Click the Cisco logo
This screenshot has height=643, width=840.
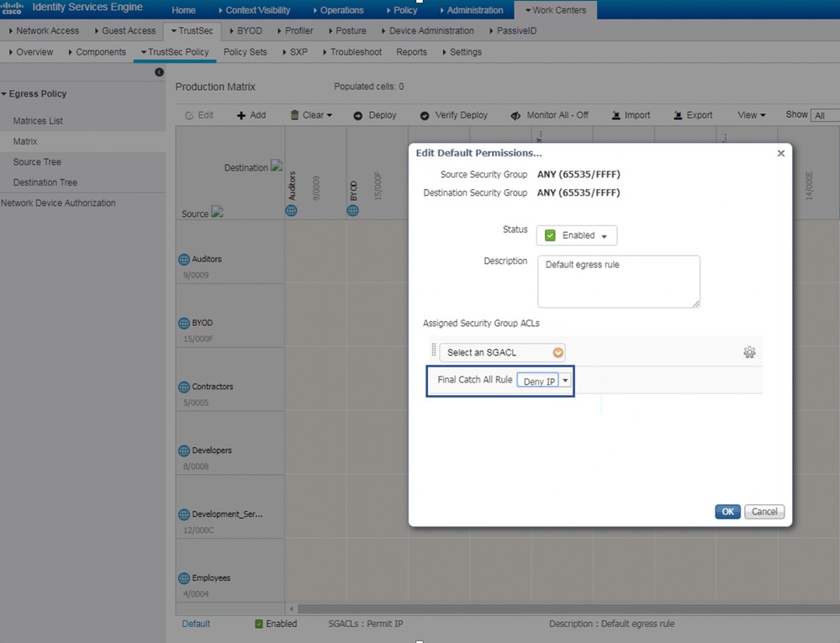click(x=12, y=8)
